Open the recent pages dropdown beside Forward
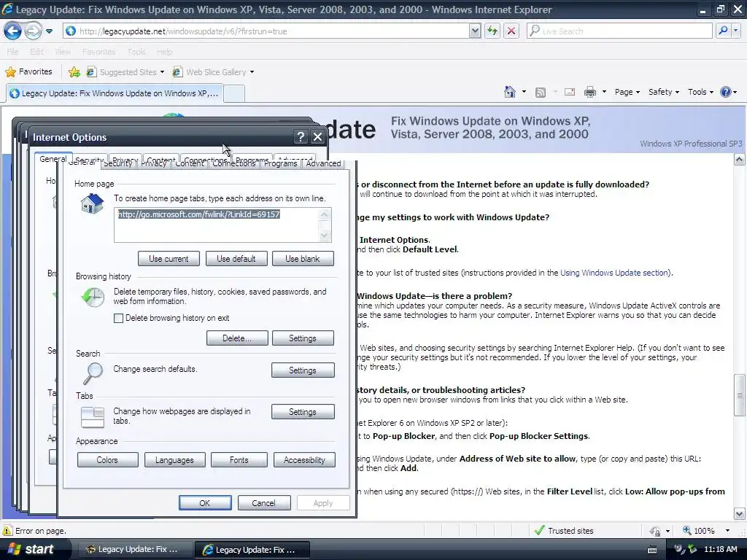The width and height of the screenshot is (747, 560). tap(49, 31)
